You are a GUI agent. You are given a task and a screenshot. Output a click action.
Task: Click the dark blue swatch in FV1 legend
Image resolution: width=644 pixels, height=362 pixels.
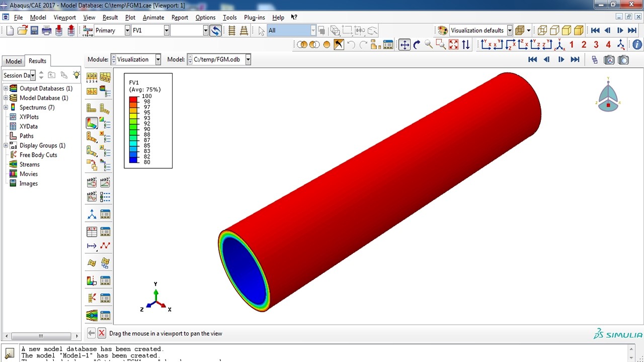[133, 160]
